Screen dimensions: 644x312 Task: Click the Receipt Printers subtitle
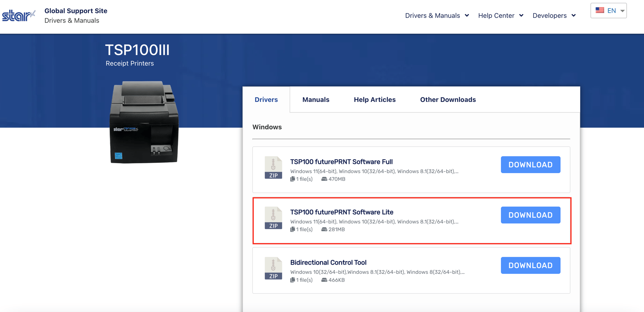(130, 63)
